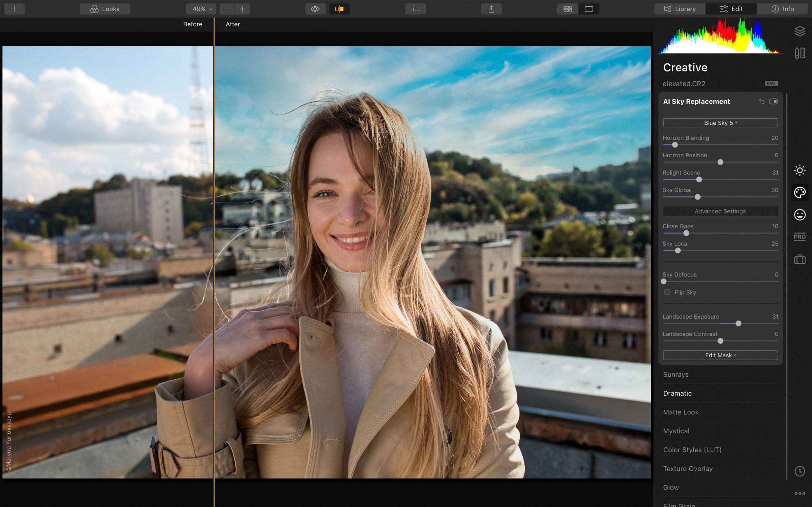Click the RAW badge indicator

click(x=771, y=83)
